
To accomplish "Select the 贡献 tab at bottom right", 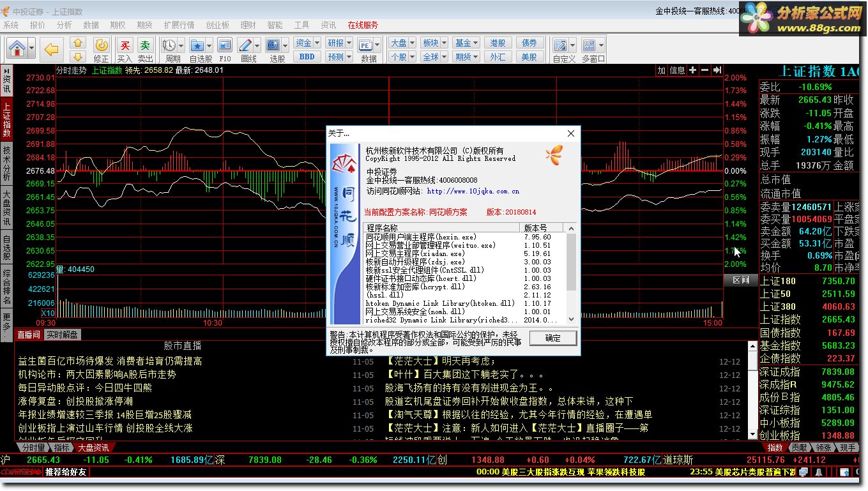I will [x=799, y=448].
